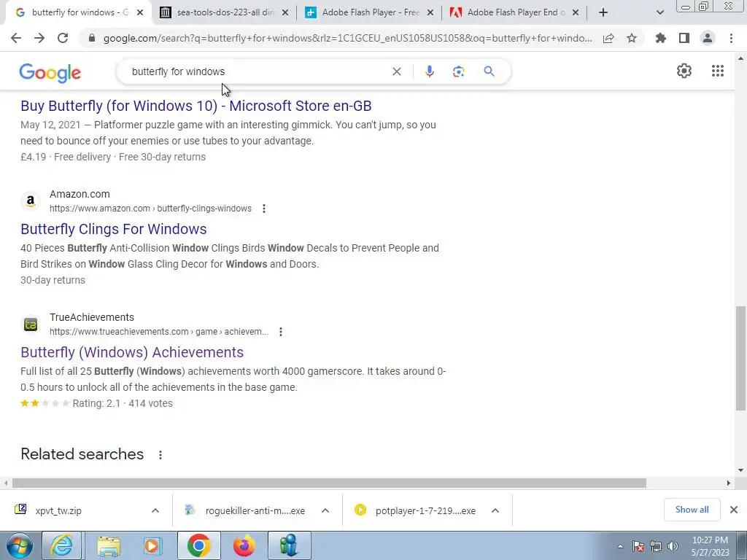Open the side panel icon

[x=684, y=38]
